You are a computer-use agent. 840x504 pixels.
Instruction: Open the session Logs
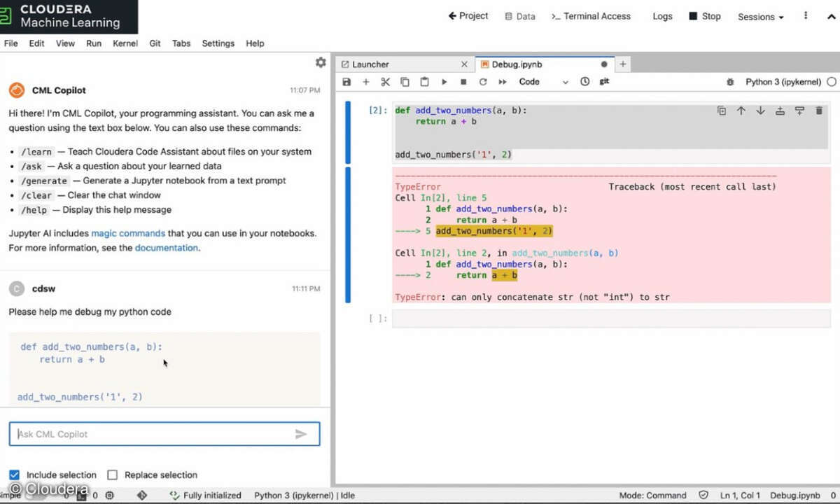click(662, 16)
